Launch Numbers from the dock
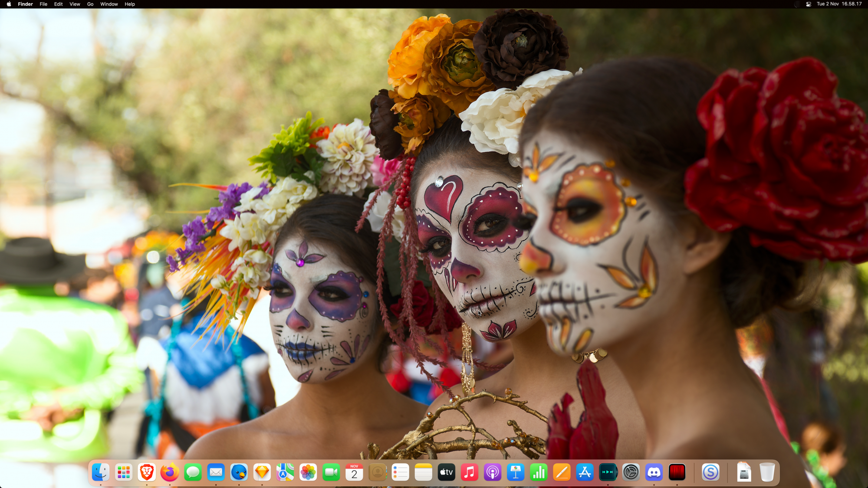This screenshot has height=488, width=868. tap(539, 472)
